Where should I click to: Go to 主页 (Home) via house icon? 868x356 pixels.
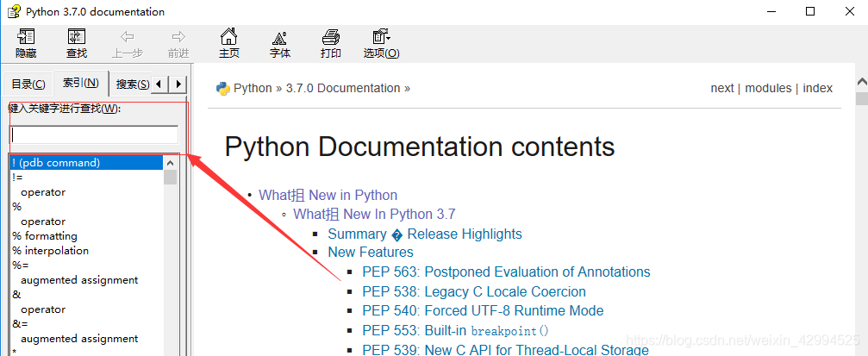tap(228, 37)
